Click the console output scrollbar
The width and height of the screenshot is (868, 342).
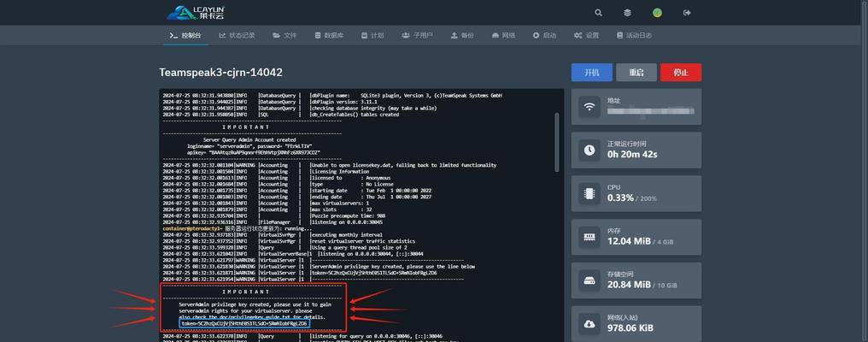[x=557, y=142]
